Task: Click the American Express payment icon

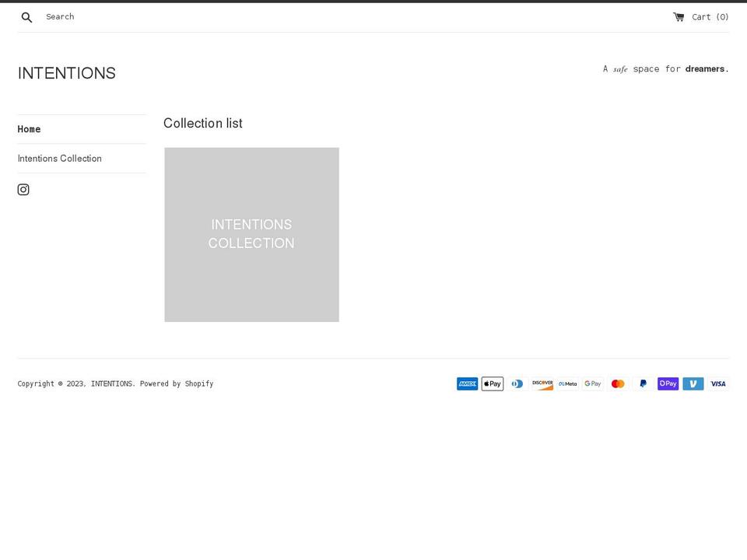Action: coord(467,383)
